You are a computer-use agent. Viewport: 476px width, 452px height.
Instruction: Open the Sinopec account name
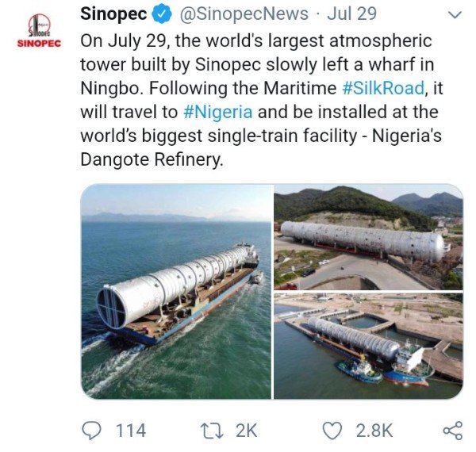[113, 14]
